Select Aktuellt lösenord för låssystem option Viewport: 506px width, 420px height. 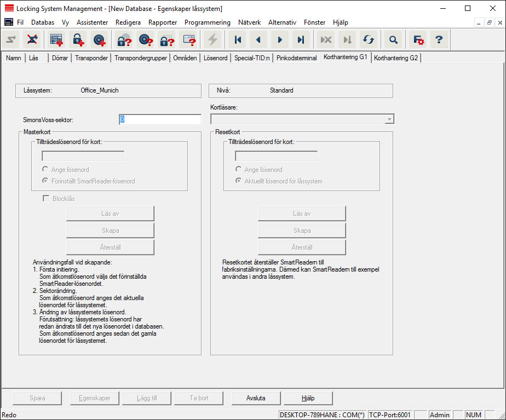tap(239, 181)
